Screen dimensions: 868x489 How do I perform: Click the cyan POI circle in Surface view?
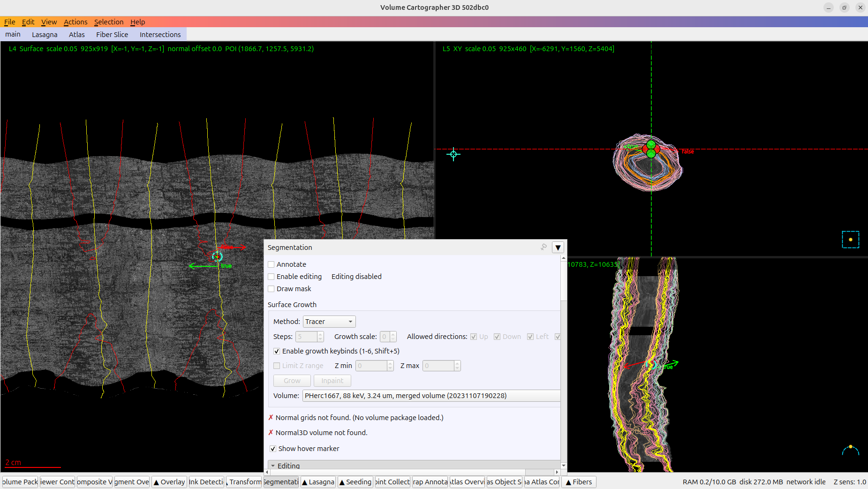pos(217,256)
